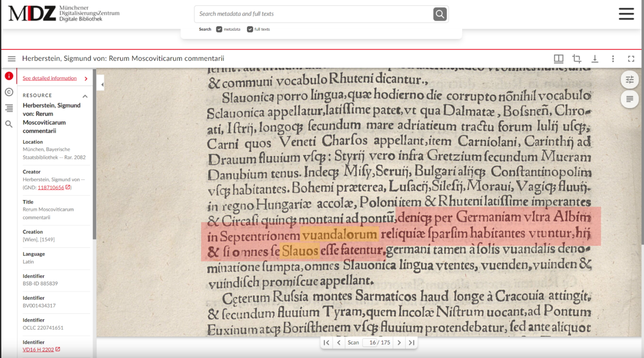644x358 pixels.
Task: Show the full text overlay options
Action: pyautogui.click(x=630, y=99)
